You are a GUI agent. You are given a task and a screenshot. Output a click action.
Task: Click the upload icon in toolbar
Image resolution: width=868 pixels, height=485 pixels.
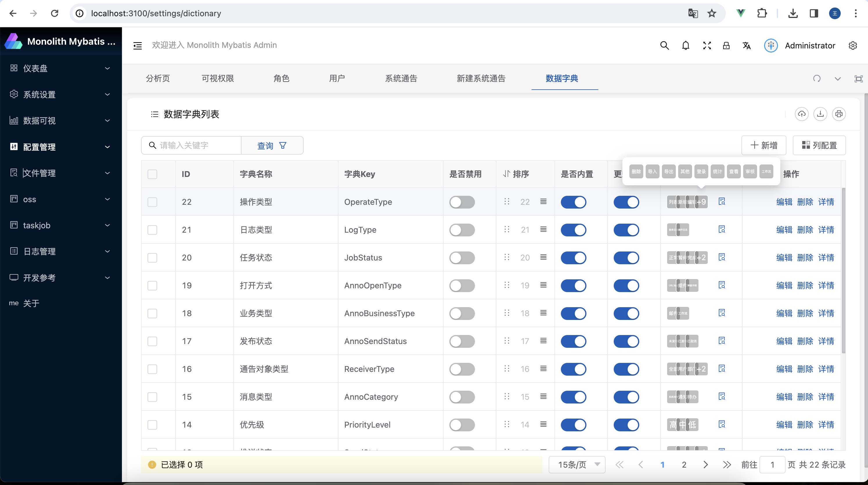[x=802, y=114]
